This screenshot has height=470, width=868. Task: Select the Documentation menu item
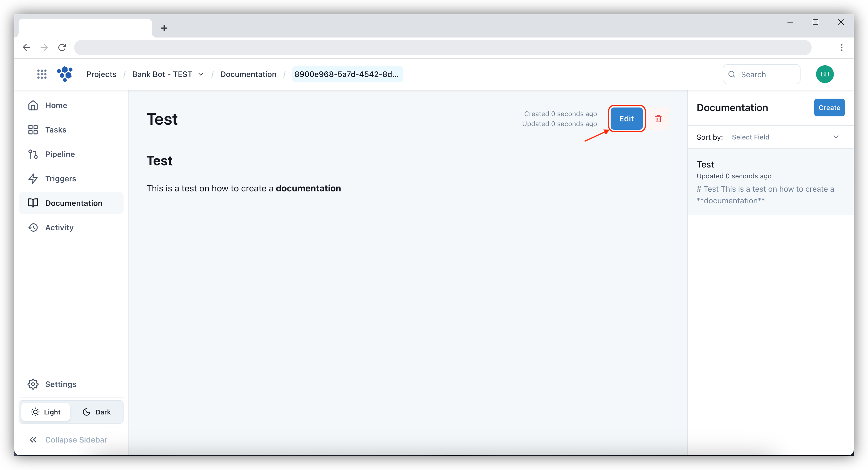[x=73, y=202]
